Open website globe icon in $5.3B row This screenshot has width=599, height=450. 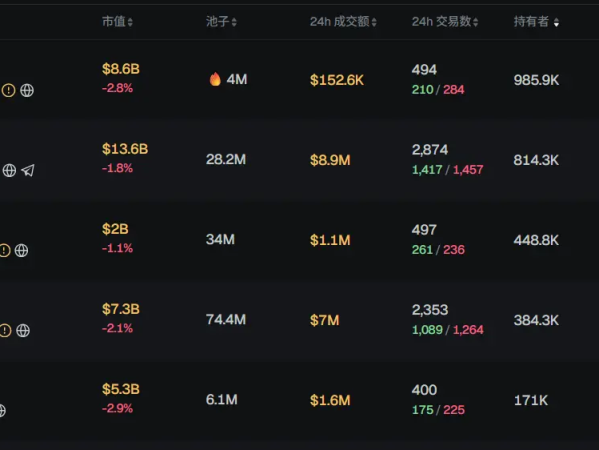[x=2, y=411]
